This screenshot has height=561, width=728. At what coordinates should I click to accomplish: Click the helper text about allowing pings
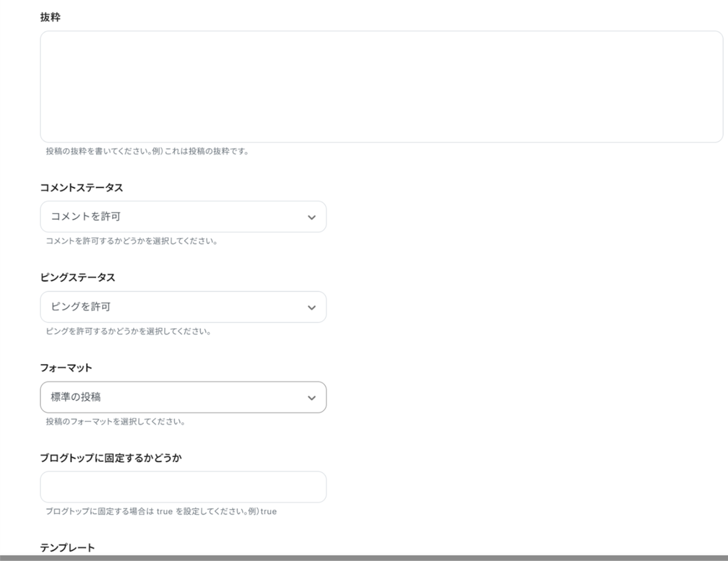(128, 331)
